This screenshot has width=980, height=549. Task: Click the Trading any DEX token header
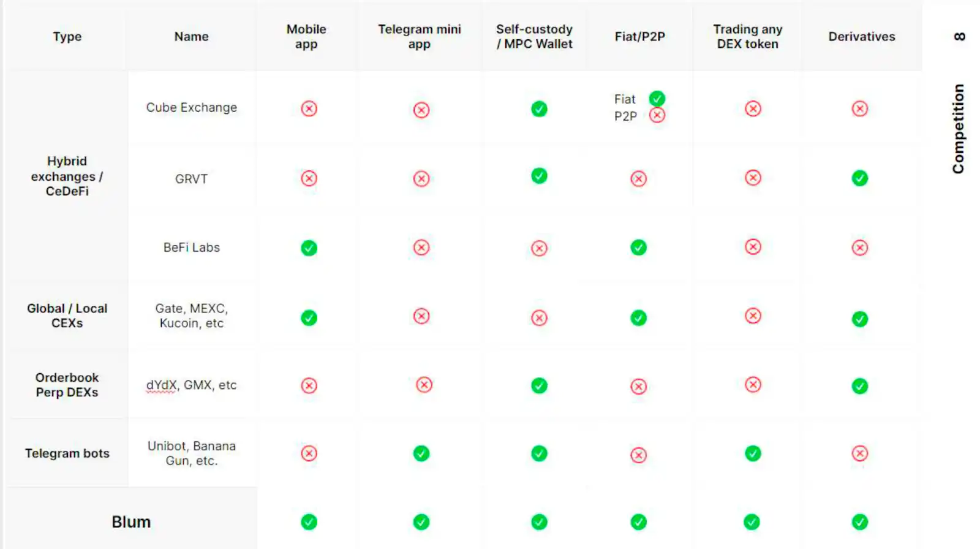(747, 37)
